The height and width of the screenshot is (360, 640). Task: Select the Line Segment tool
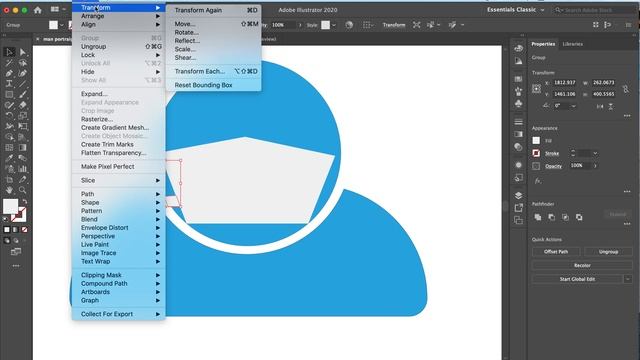pyautogui.click(x=22, y=84)
